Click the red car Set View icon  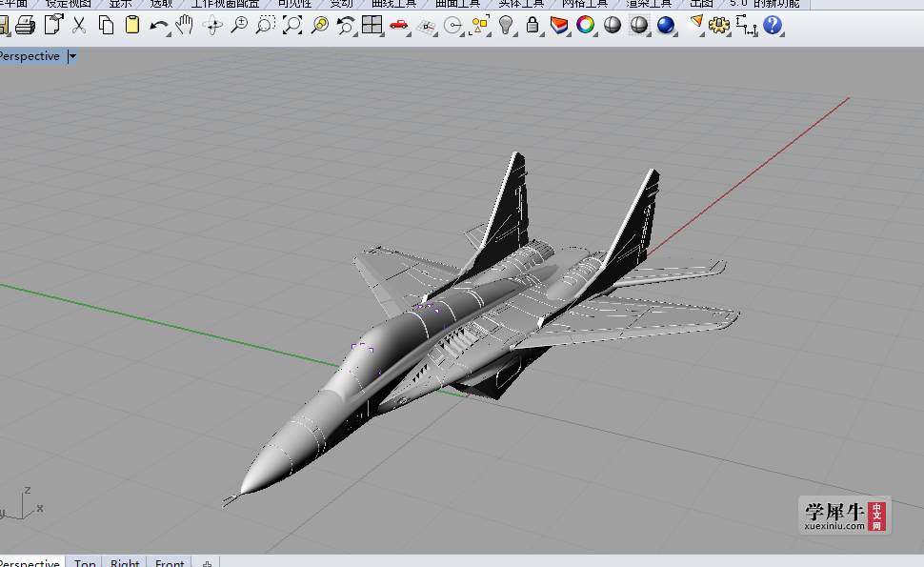(x=399, y=26)
